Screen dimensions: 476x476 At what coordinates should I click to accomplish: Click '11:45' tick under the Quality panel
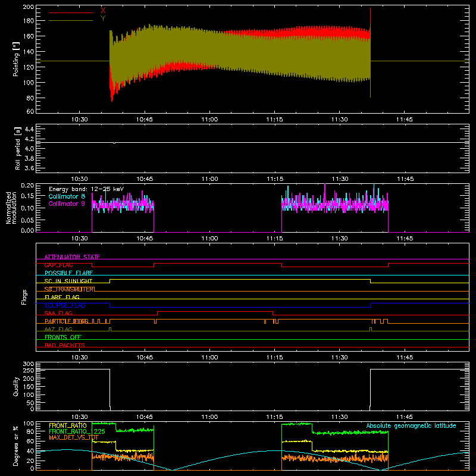tap(405, 417)
